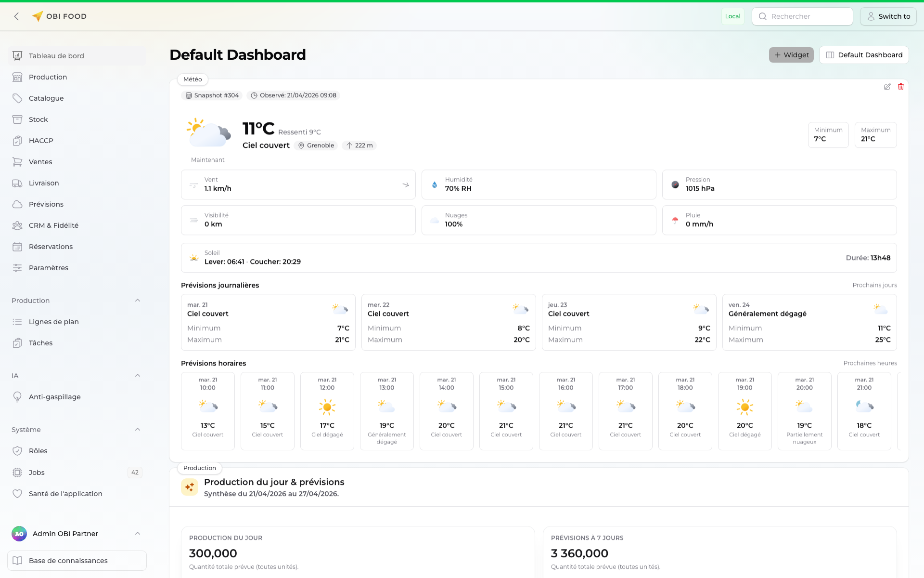Open the Default Dashboard selector button
Image resolution: width=924 pixels, height=578 pixels.
(x=864, y=55)
